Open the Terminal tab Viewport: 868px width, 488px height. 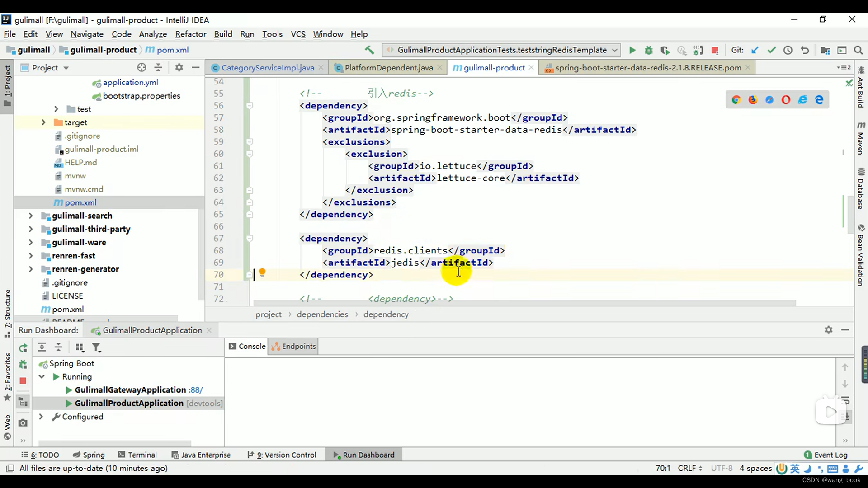click(x=142, y=455)
